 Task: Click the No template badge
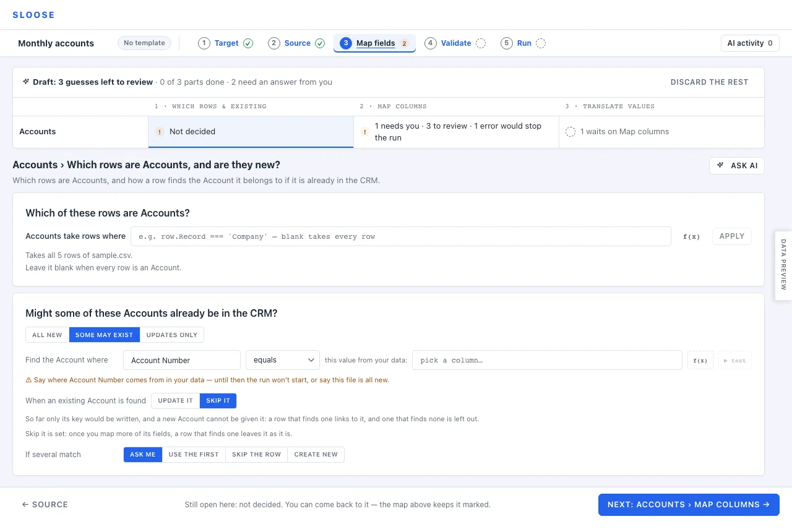pos(144,43)
